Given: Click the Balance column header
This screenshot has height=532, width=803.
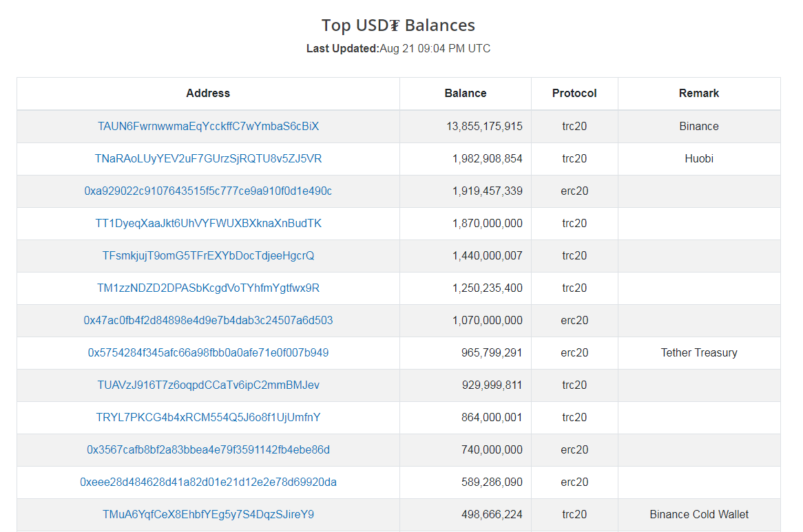Looking at the screenshot, I should coord(466,93).
